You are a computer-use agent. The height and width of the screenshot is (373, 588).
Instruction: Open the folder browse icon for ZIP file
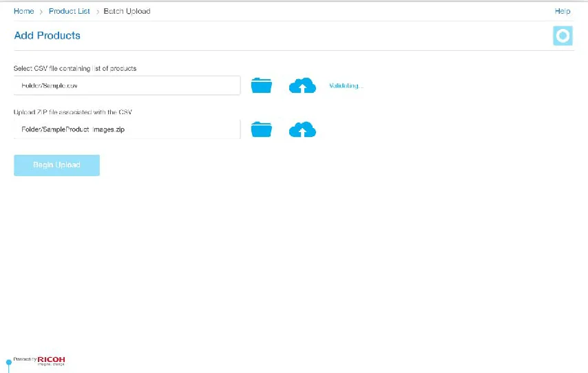click(x=262, y=129)
